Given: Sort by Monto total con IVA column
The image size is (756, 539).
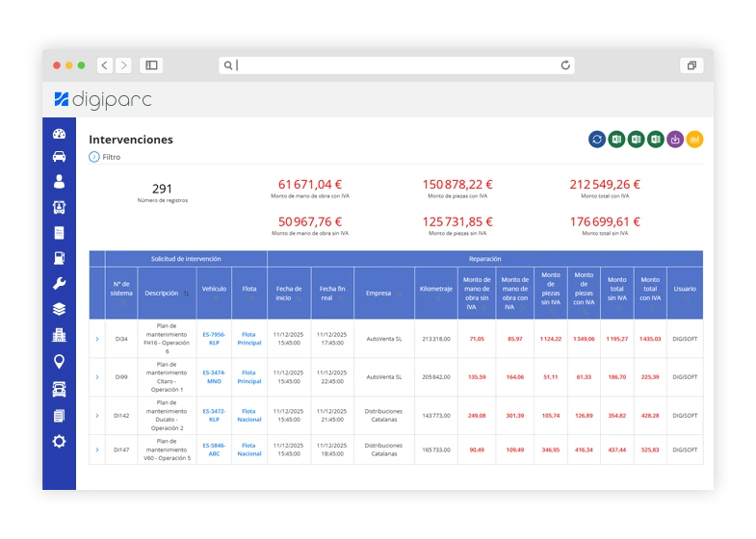Looking at the screenshot, I should 650,294.
